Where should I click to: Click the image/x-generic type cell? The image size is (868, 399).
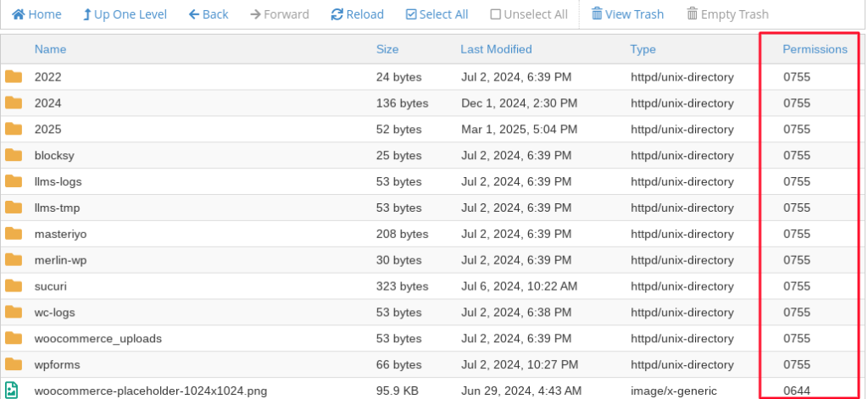point(672,391)
